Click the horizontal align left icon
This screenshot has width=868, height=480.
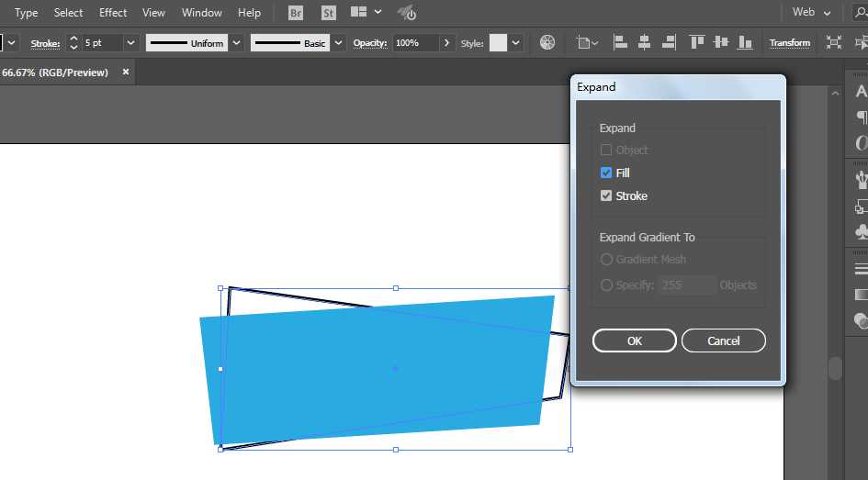pos(620,42)
